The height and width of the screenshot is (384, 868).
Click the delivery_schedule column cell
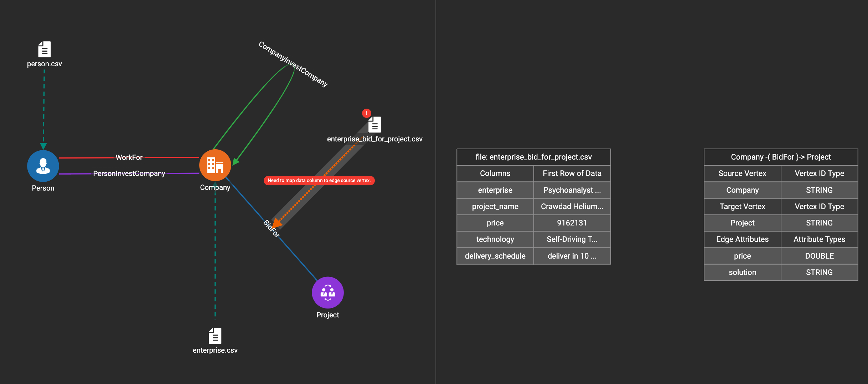pos(495,256)
